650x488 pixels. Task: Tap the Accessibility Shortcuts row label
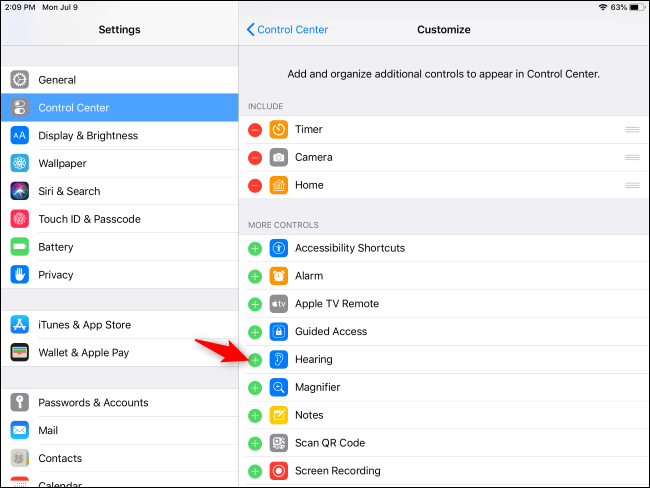pyautogui.click(x=349, y=248)
